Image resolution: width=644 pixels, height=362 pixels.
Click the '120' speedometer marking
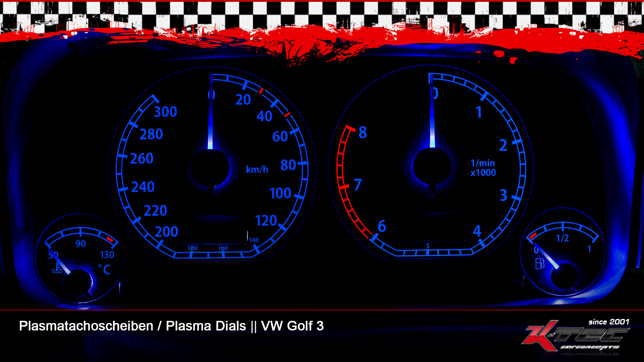[266, 221]
